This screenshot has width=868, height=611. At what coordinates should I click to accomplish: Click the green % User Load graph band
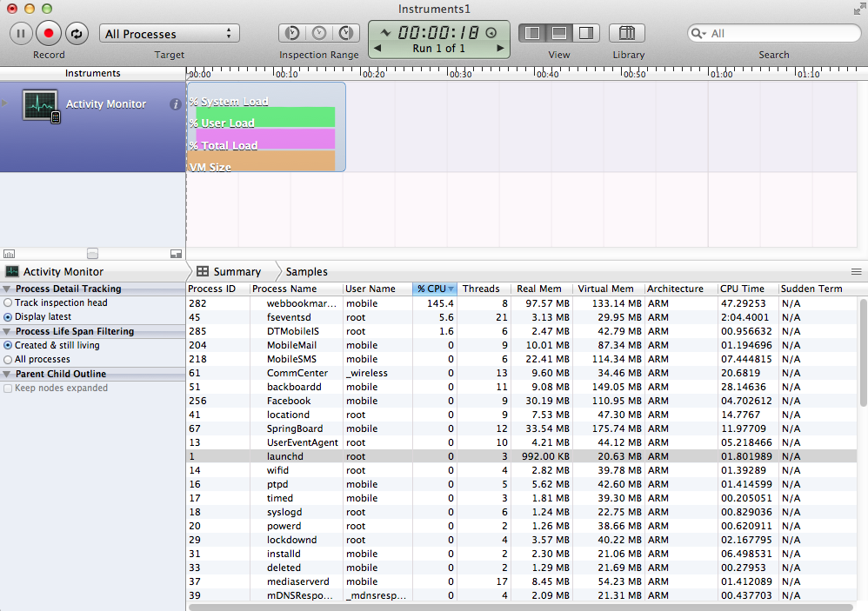coord(265,116)
